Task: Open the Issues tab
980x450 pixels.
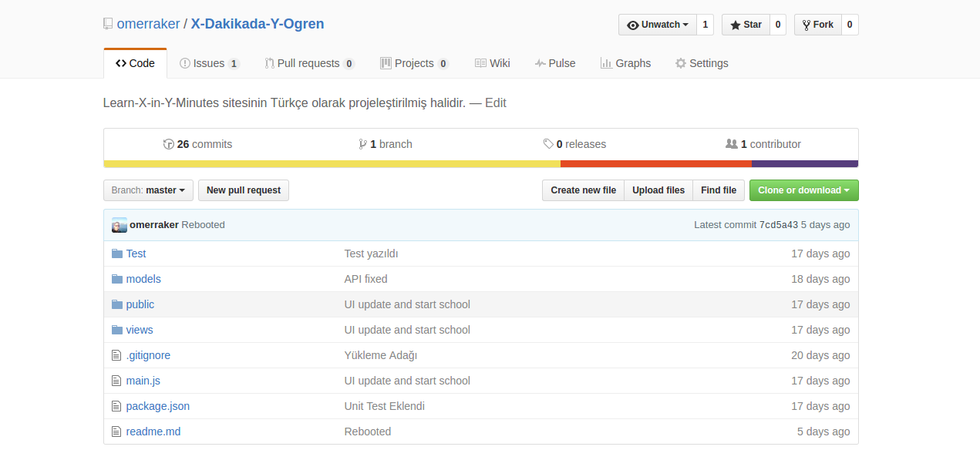Action: (x=210, y=63)
